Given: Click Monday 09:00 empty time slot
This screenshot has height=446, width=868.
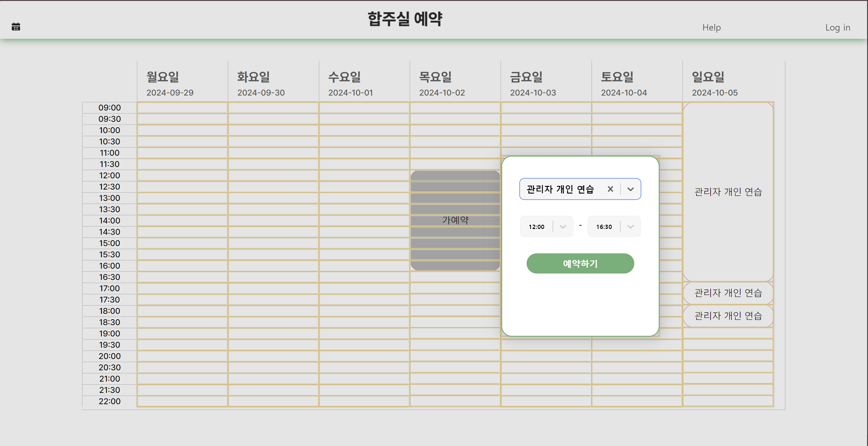Looking at the screenshot, I should [x=182, y=107].
